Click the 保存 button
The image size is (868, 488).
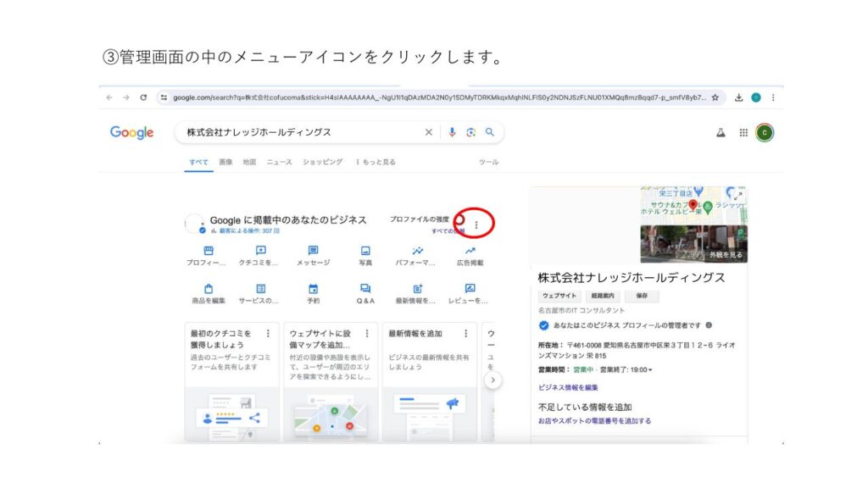pos(642,296)
